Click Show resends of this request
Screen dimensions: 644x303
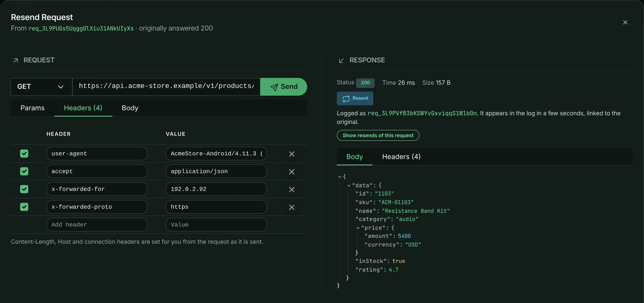378,135
